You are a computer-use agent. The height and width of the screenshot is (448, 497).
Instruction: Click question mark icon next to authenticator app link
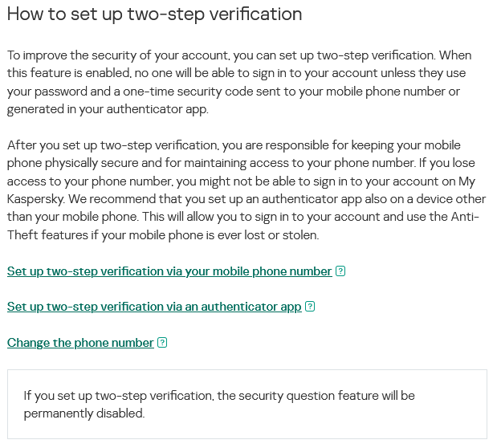tap(310, 307)
